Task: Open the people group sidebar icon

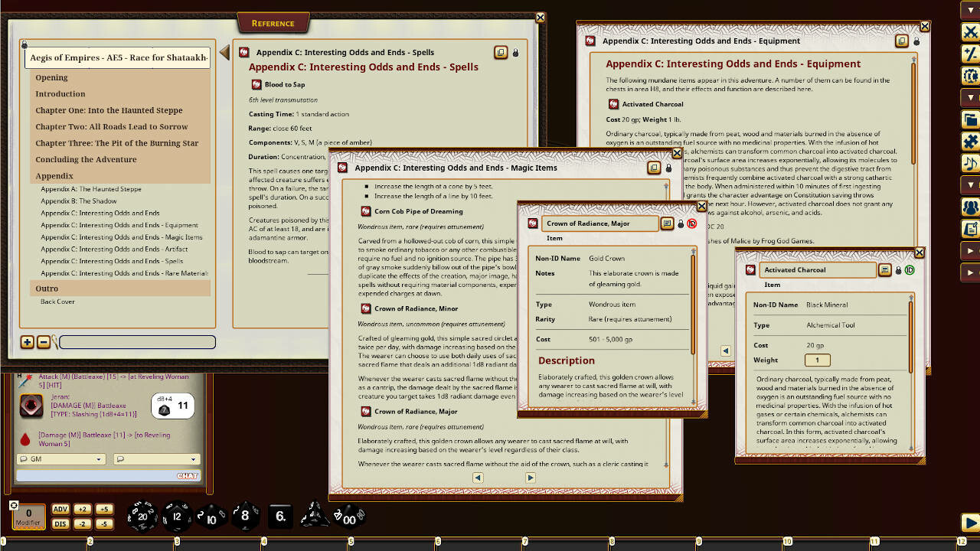Action: [970, 207]
